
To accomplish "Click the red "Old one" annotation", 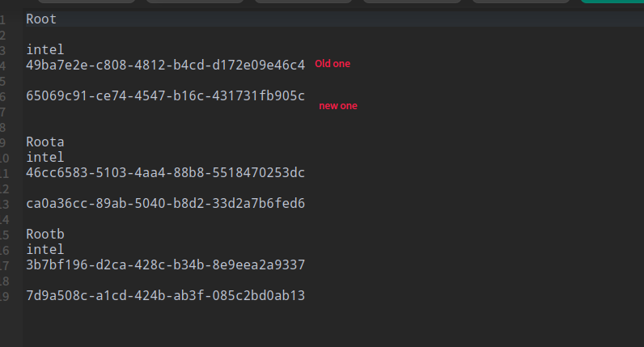I will [333, 63].
